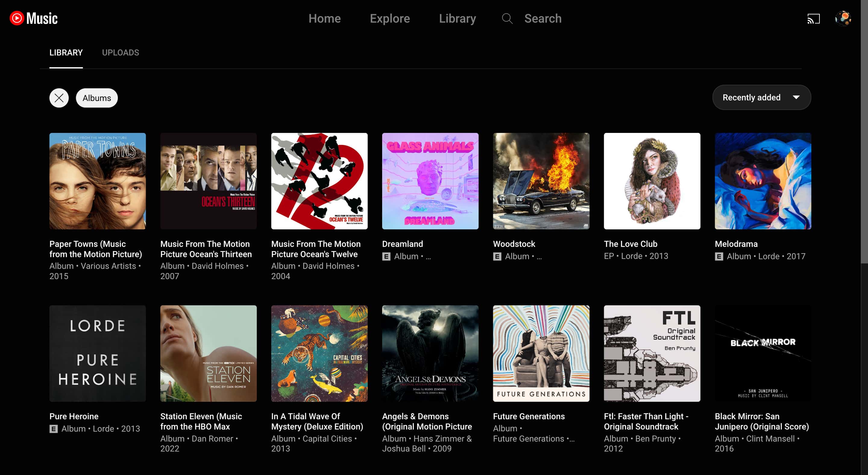
Task: Switch to the UPLOADS tab
Action: [120, 52]
